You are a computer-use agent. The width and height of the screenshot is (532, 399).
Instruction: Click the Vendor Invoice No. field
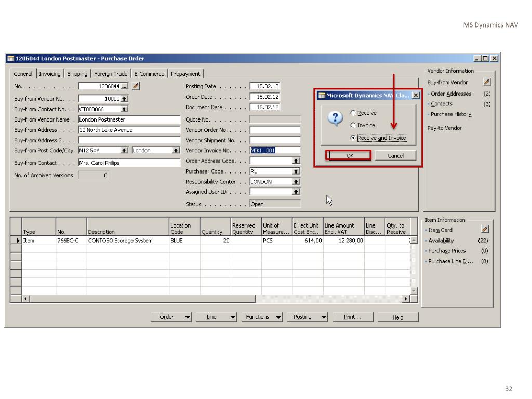click(x=275, y=150)
